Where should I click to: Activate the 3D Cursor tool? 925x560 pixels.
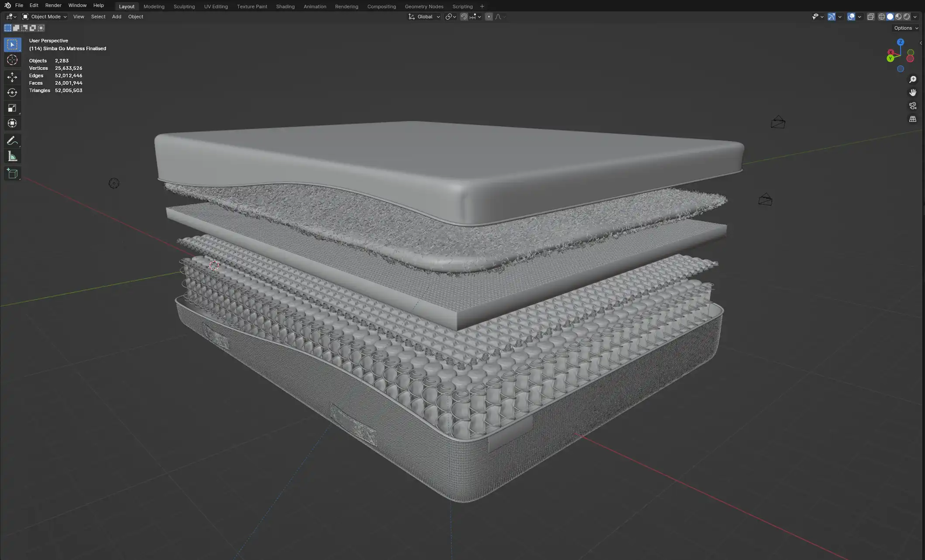point(12,60)
